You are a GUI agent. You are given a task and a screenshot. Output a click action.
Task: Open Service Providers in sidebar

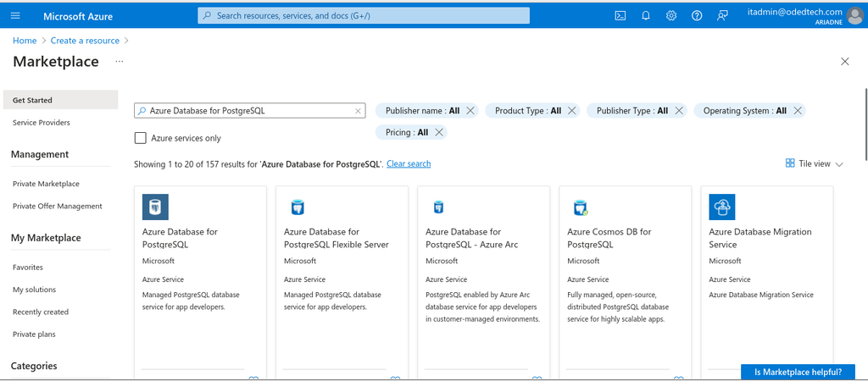[x=42, y=123]
